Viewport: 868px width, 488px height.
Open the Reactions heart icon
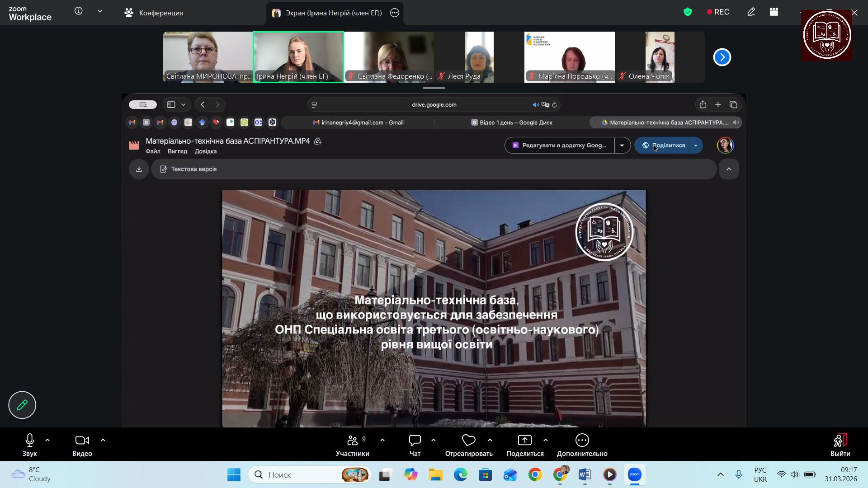click(x=469, y=440)
